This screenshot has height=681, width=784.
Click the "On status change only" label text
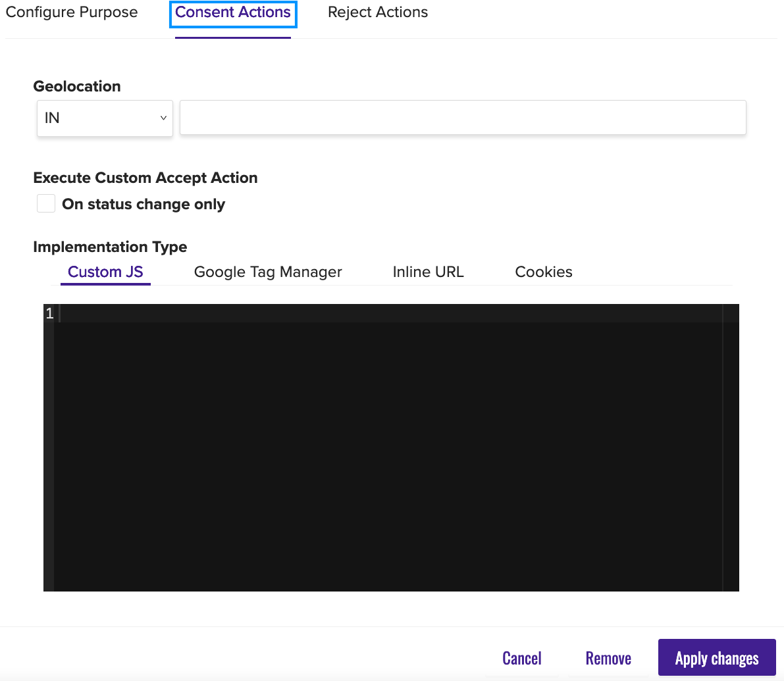click(x=144, y=205)
